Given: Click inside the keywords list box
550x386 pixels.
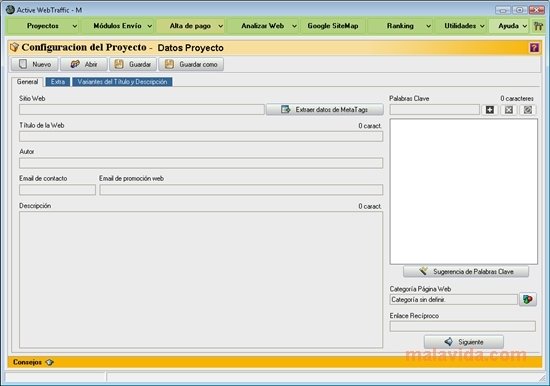Looking at the screenshot, I should pos(463,191).
